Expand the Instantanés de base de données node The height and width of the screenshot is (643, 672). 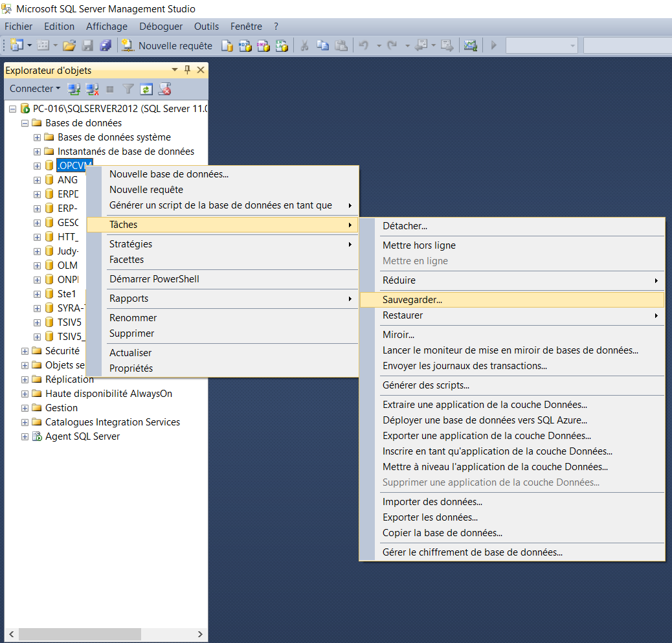click(x=38, y=152)
